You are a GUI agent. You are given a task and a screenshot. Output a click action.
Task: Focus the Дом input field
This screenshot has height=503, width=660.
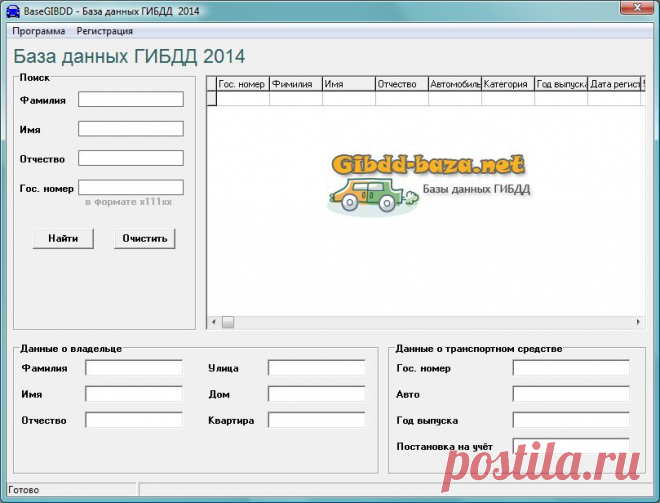point(317,394)
